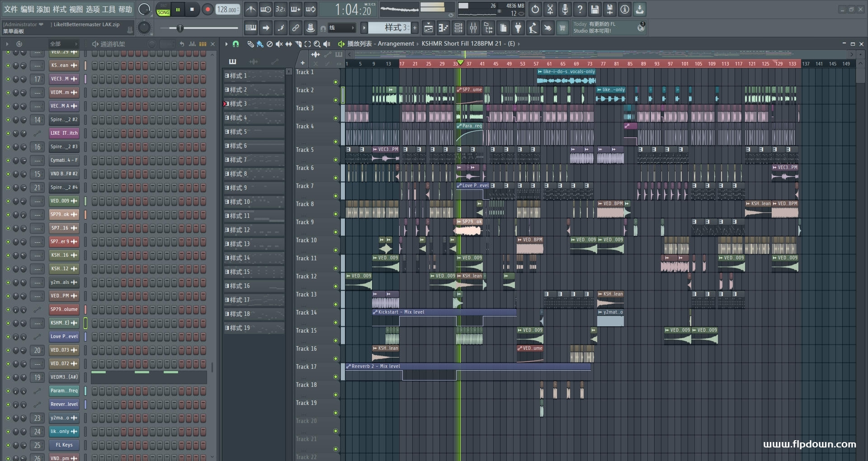The width and height of the screenshot is (868, 461).
Task: Open the plugin picker plug icon
Action: coord(518,28)
